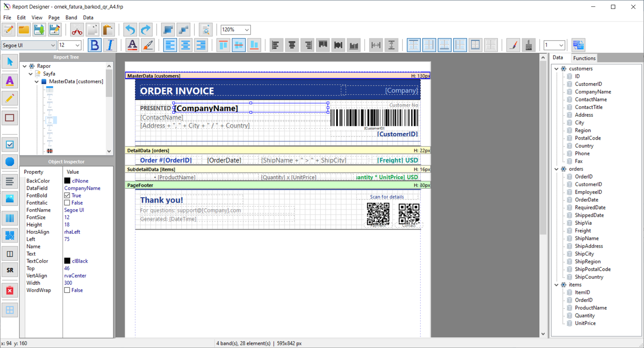
Task: Uncheck the FontBold True checkbox
Action: click(x=67, y=196)
